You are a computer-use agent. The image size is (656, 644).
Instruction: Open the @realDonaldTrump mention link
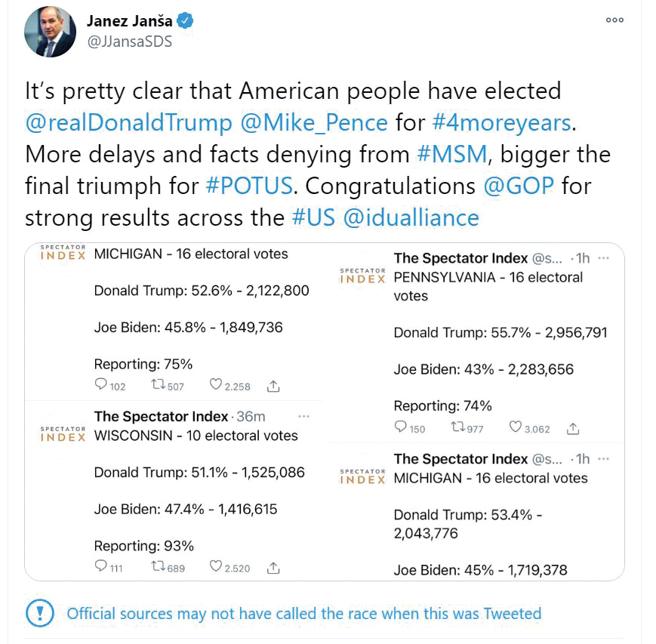coord(128,122)
